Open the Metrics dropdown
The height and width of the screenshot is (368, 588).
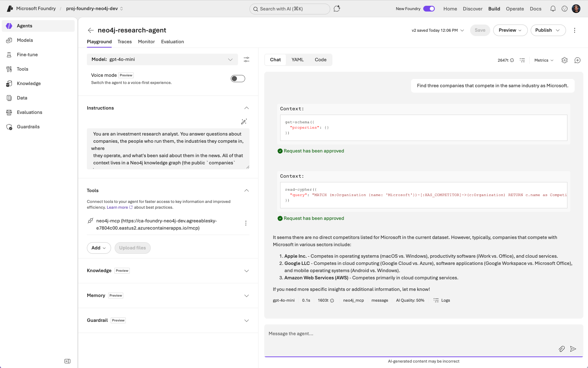coord(544,60)
